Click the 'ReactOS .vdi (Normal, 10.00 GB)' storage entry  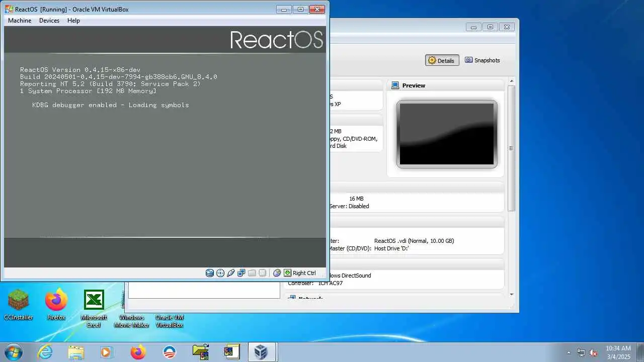[414, 241]
